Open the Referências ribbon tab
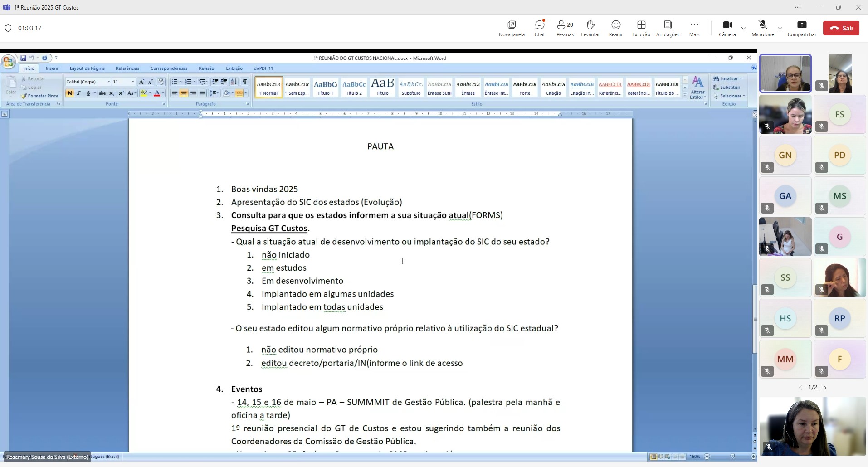 (x=127, y=68)
